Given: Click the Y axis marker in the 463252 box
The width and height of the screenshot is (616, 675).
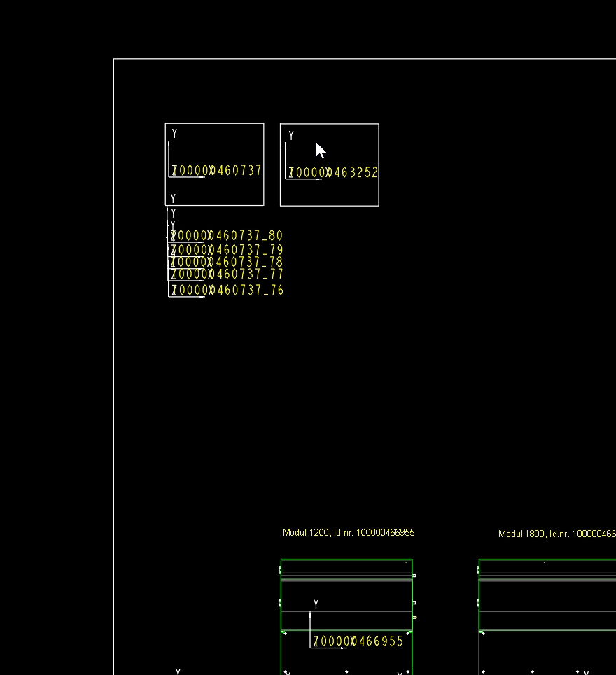Looking at the screenshot, I should 291,135.
